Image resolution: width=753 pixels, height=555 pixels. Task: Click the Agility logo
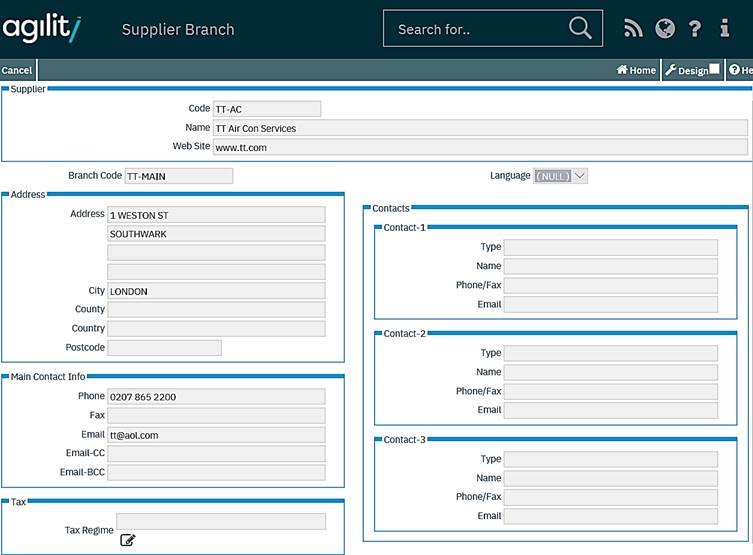[x=41, y=28]
